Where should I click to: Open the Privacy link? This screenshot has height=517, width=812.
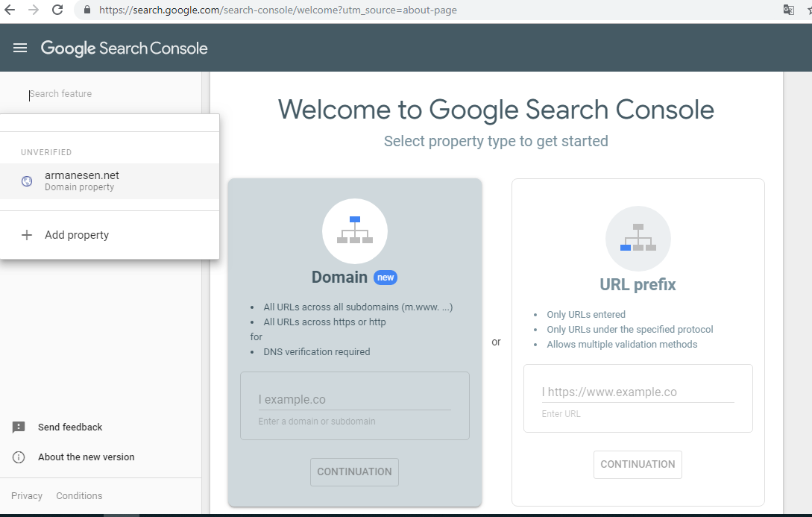[27, 496]
